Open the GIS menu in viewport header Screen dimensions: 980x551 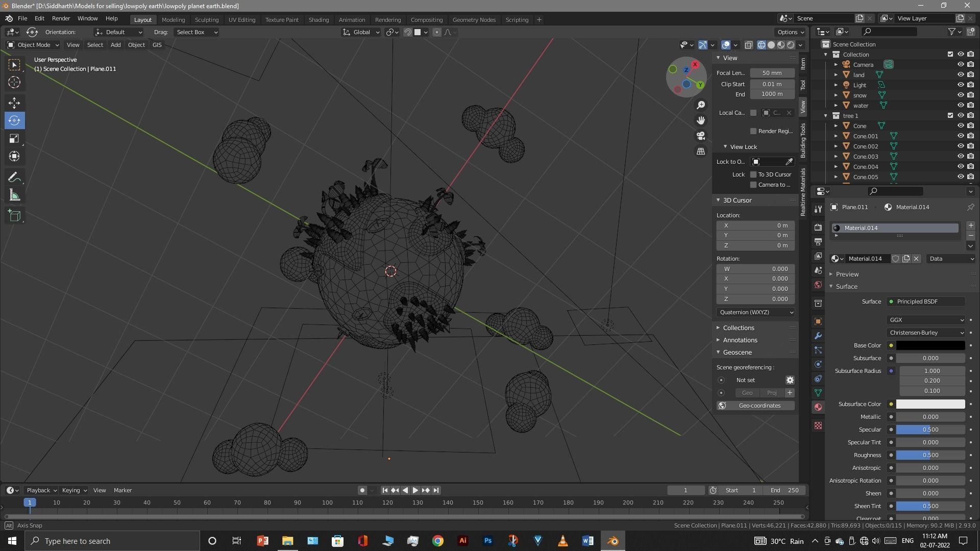(157, 45)
